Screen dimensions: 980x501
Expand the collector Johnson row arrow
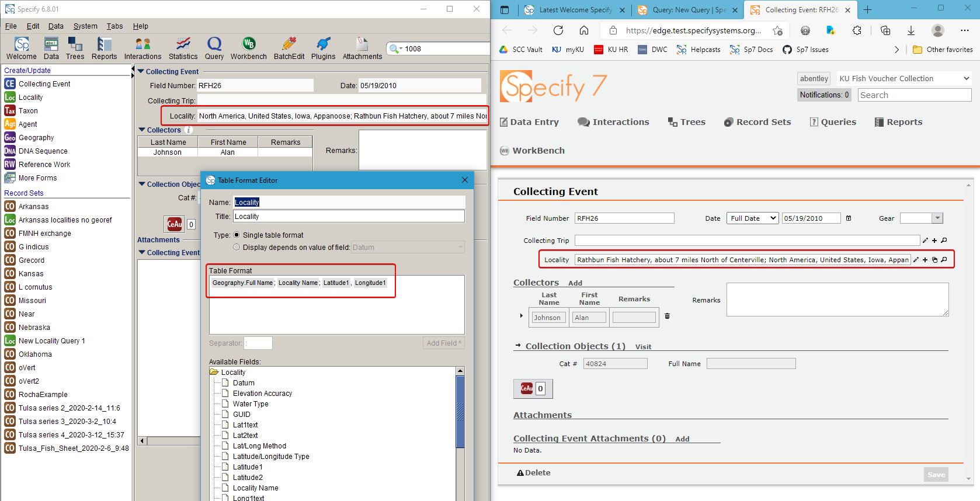522,316
